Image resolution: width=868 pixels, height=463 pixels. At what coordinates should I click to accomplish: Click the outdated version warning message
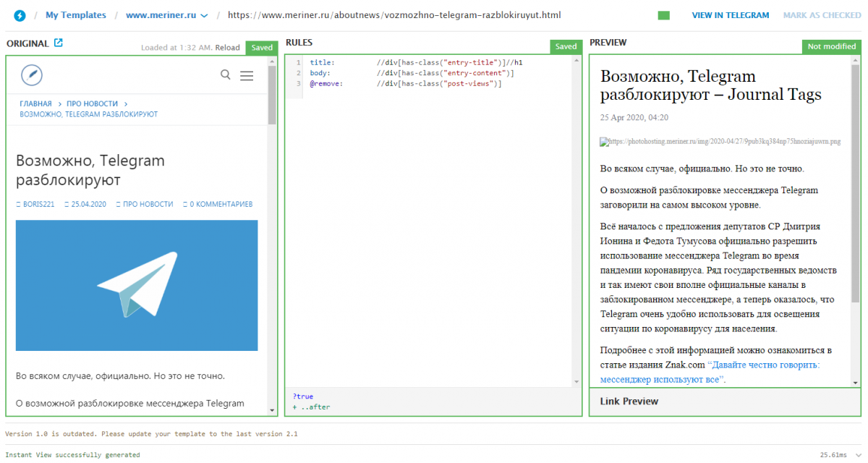[151, 434]
